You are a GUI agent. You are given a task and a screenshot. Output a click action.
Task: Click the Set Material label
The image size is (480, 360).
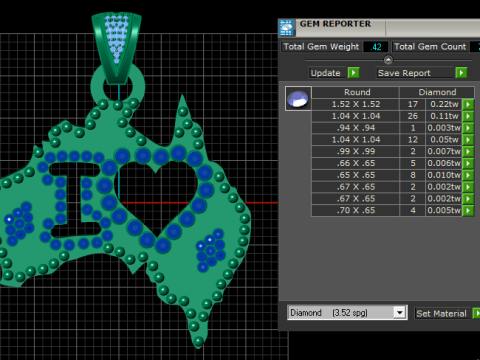pyautogui.click(x=441, y=313)
